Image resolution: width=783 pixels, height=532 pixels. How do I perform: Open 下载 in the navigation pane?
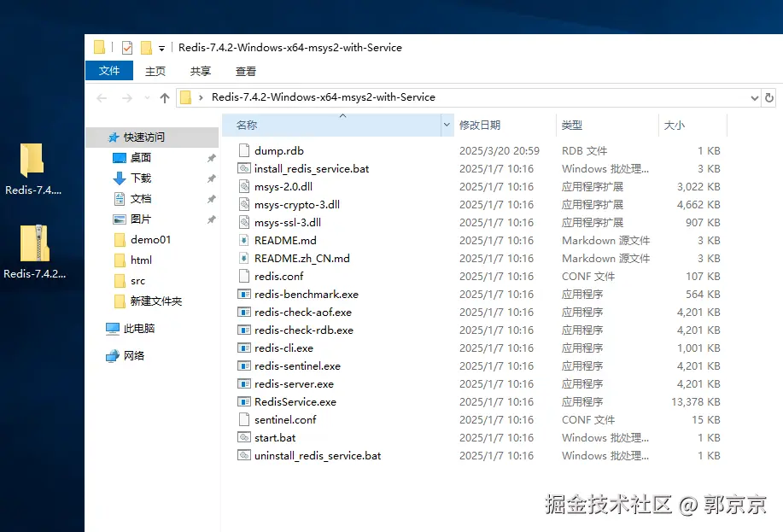tap(140, 178)
